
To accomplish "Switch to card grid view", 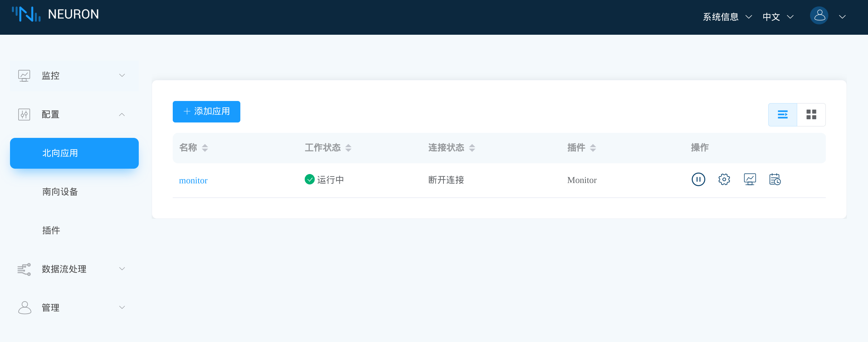I will (811, 115).
